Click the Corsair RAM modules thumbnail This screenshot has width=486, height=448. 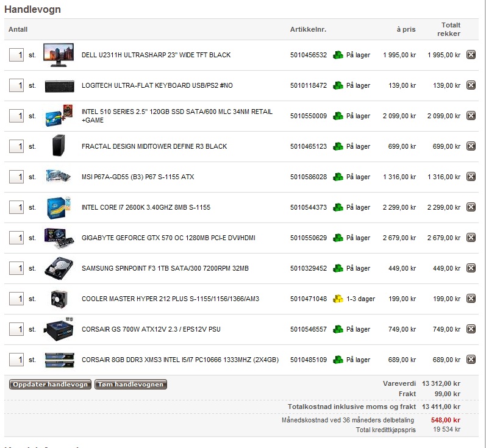coord(59,360)
